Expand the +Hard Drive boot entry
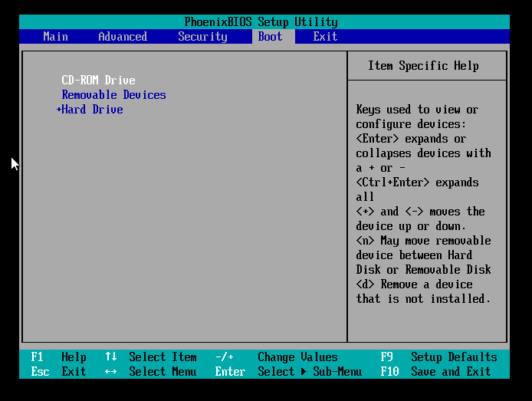Viewport: 532px width, 401px height. pos(90,110)
